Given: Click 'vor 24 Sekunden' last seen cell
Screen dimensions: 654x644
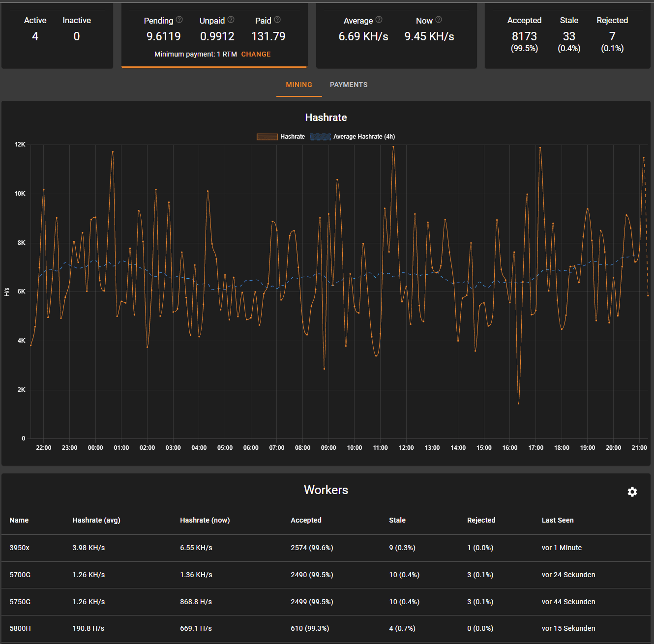Looking at the screenshot, I should point(568,575).
